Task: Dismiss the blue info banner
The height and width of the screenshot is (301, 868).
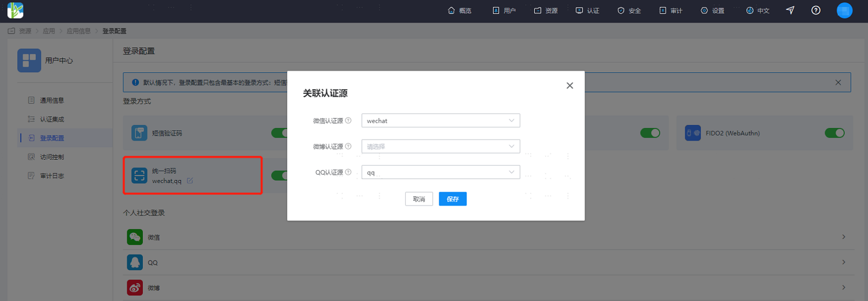Action: [838, 82]
